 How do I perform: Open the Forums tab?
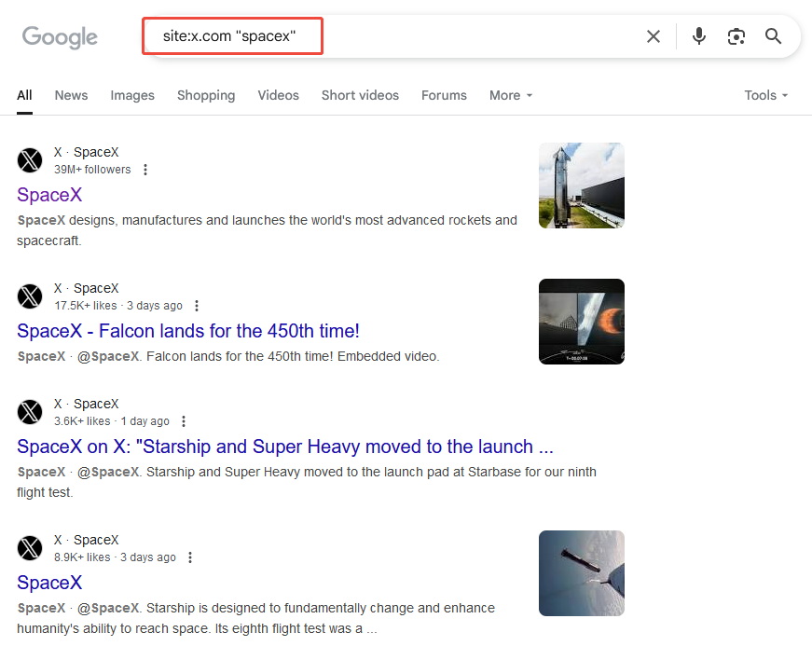coord(444,95)
